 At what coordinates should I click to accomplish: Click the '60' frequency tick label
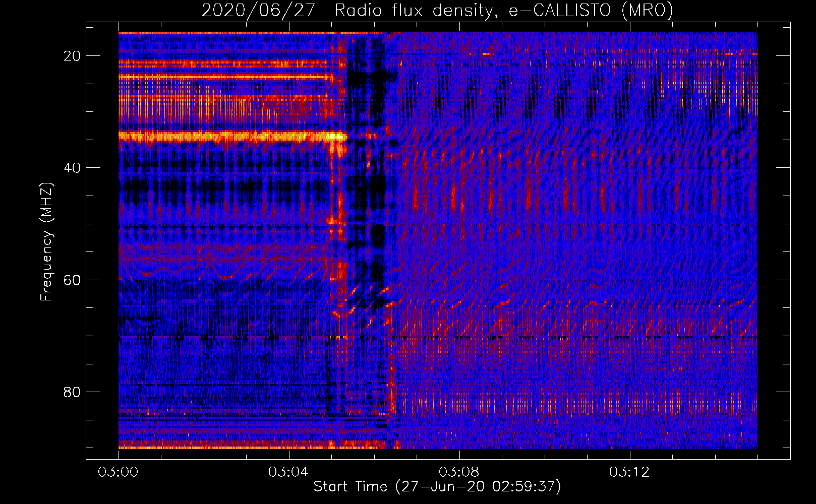(x=73, y=280)
